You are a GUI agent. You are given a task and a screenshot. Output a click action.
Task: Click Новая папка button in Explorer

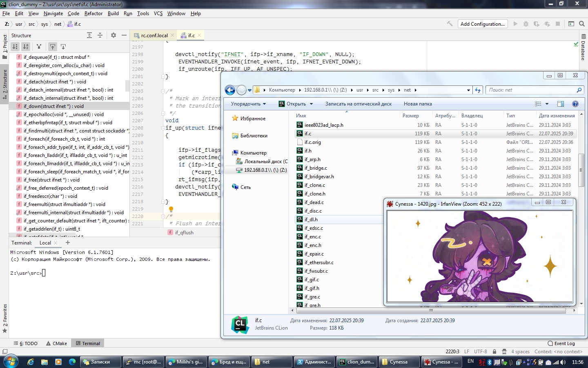click(418, 104)
